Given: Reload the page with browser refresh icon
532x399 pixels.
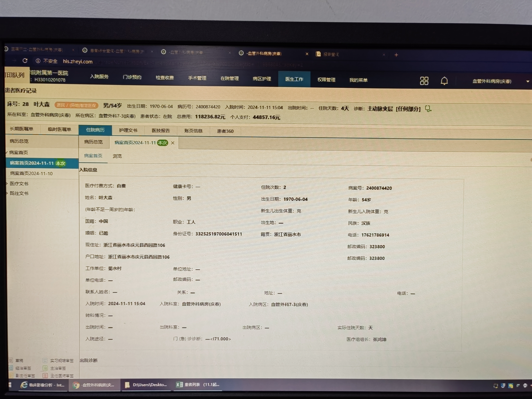Looking at the screenshot, I should tap(25, 60).
